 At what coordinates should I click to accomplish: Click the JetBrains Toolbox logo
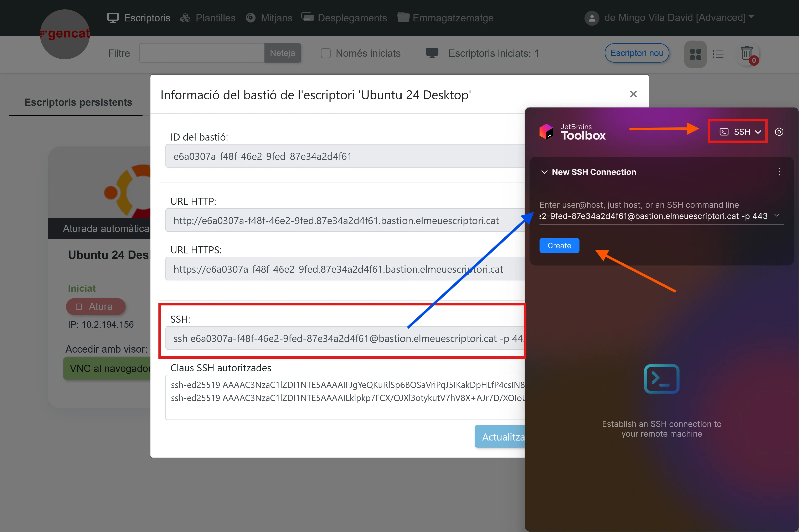click(546, 132)
